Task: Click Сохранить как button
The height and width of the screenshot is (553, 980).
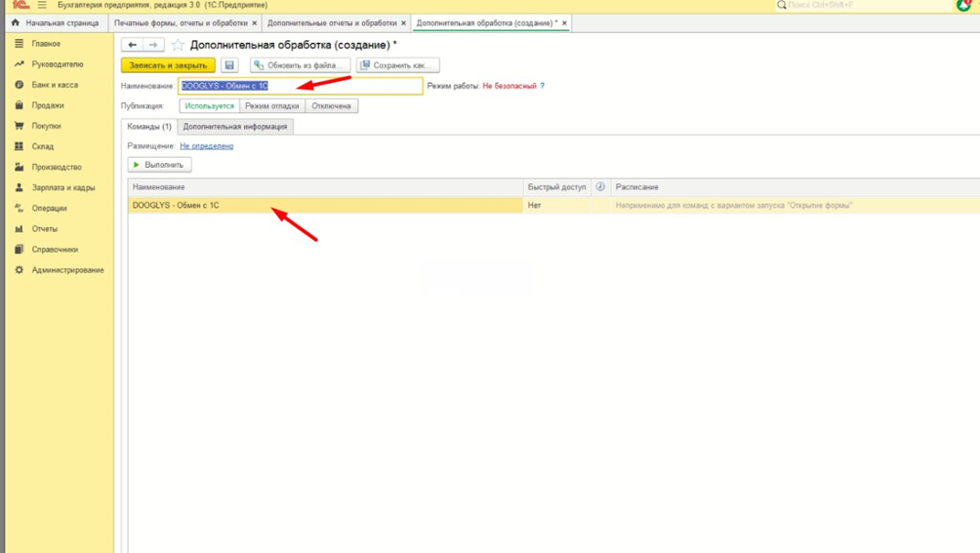Action: pyautogui.click(x=398, y=65)
